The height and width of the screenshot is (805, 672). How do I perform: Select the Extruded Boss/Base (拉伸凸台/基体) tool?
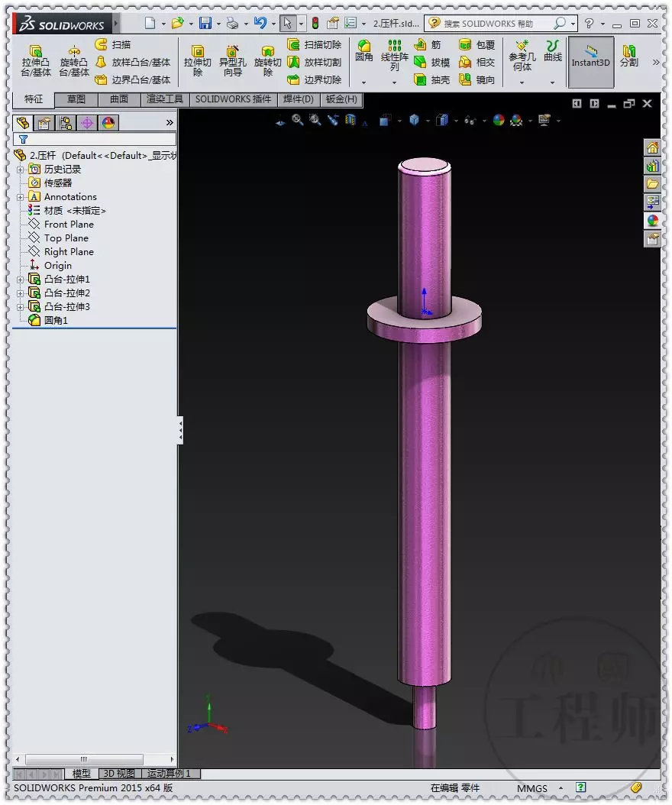click(35, 60)
